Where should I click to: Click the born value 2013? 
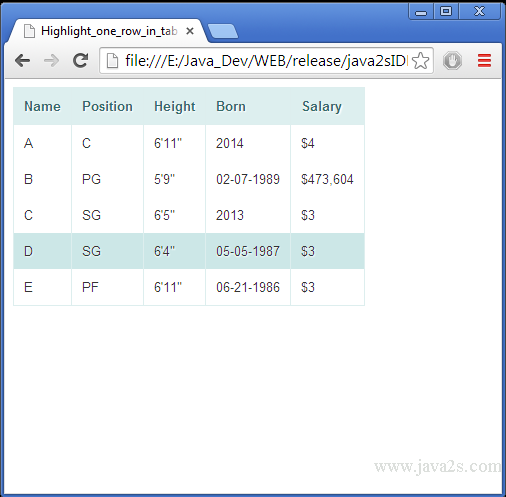click(x=248, y=215)
